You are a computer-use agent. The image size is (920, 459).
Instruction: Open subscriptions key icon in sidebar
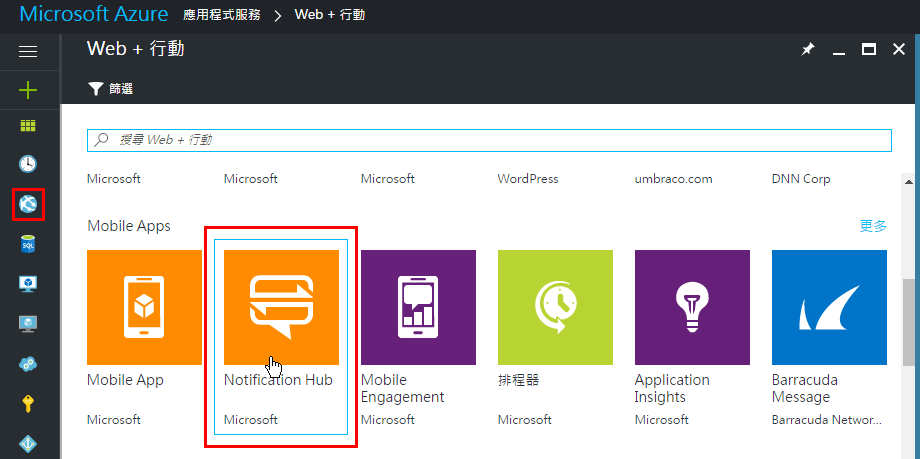pyautogui.click(x=28, y=404)
